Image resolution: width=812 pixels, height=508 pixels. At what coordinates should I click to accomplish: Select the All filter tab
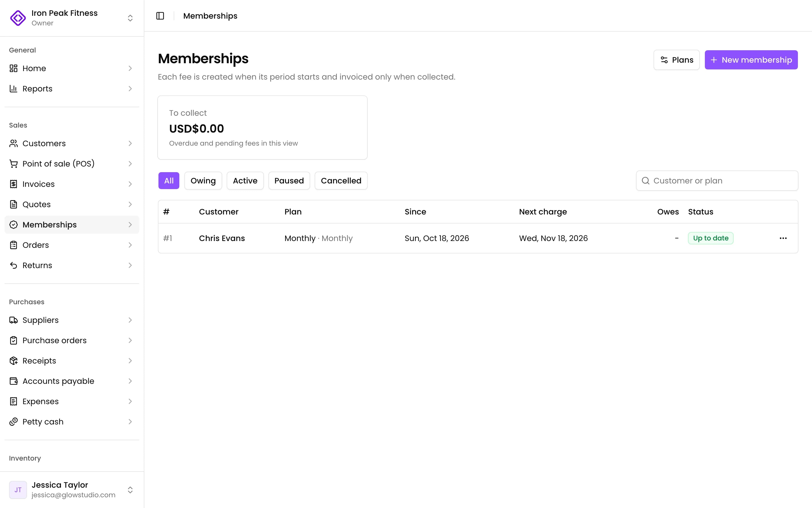(x=169, y=181)
